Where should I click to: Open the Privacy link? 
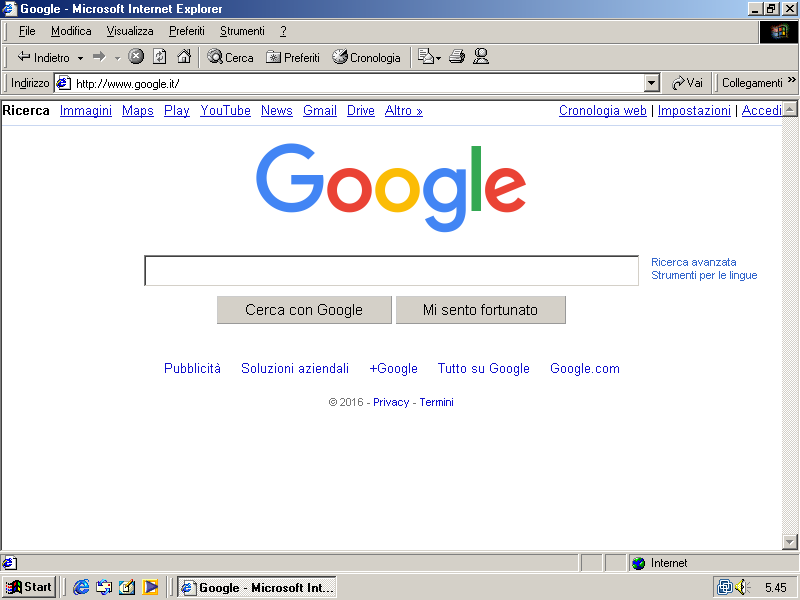click(391, 402)
